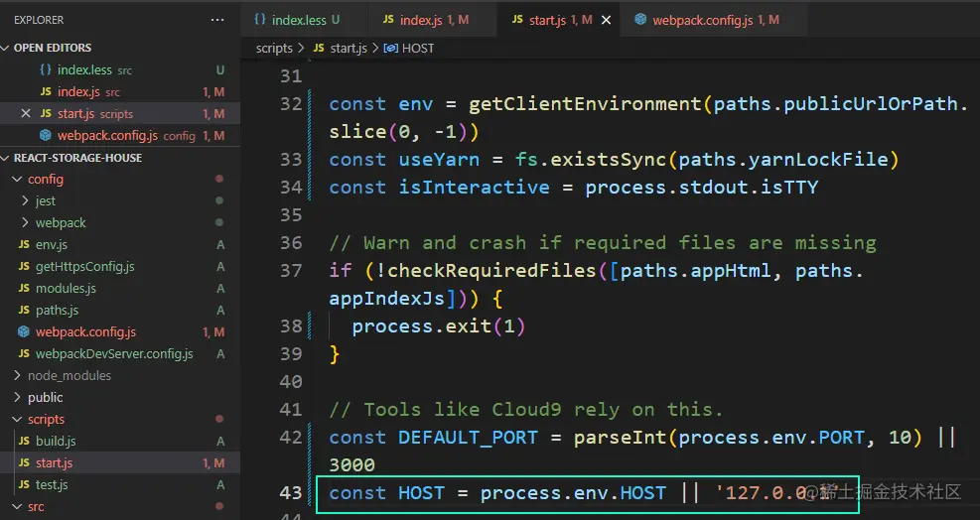Click the process.exit(1) statement
980x520 pixels.
[439, 326]
